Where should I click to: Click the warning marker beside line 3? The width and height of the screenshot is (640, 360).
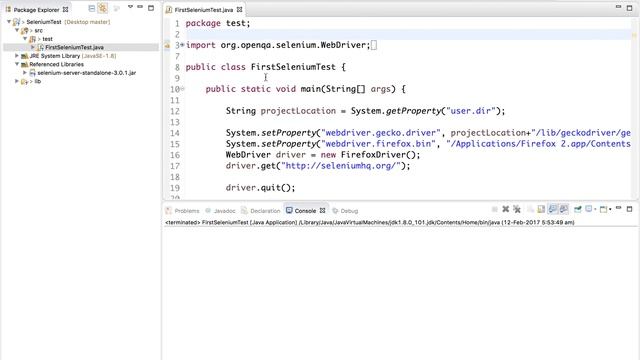[167, 45]
